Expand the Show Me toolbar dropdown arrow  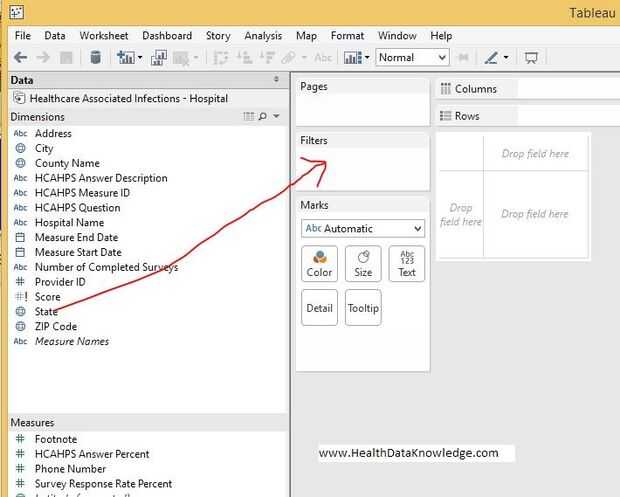click(367, 58)
